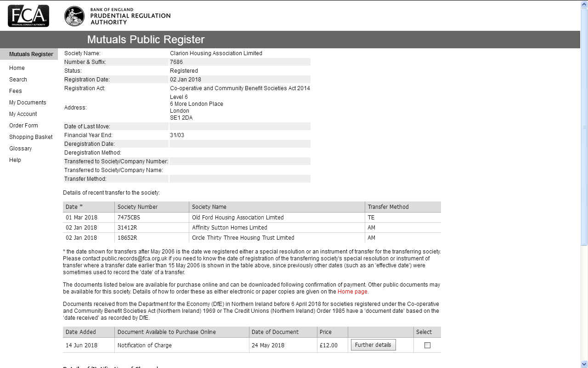This screenshot has width=588, height=368.
Task: Click the society number 7686 value
Action: [176, 62]
